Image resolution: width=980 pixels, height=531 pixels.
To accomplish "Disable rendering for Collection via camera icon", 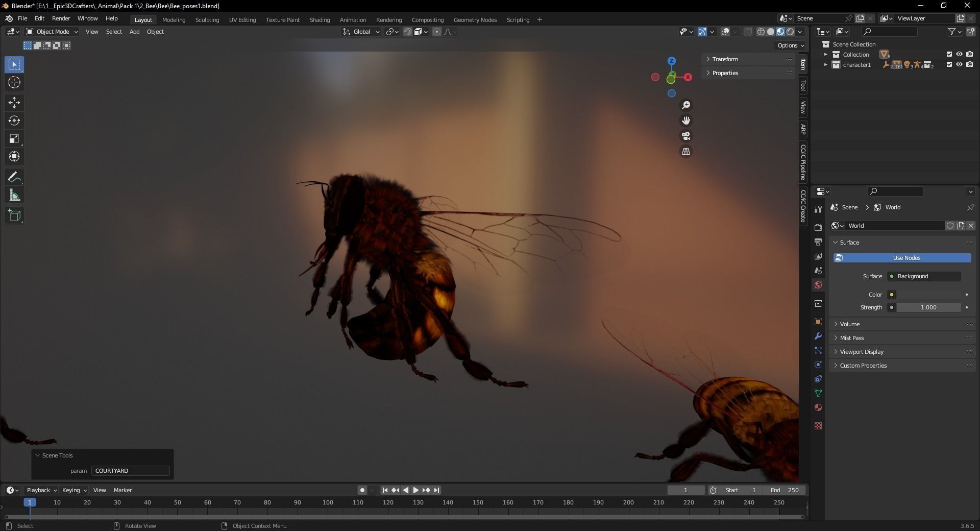I will [970, 54].
